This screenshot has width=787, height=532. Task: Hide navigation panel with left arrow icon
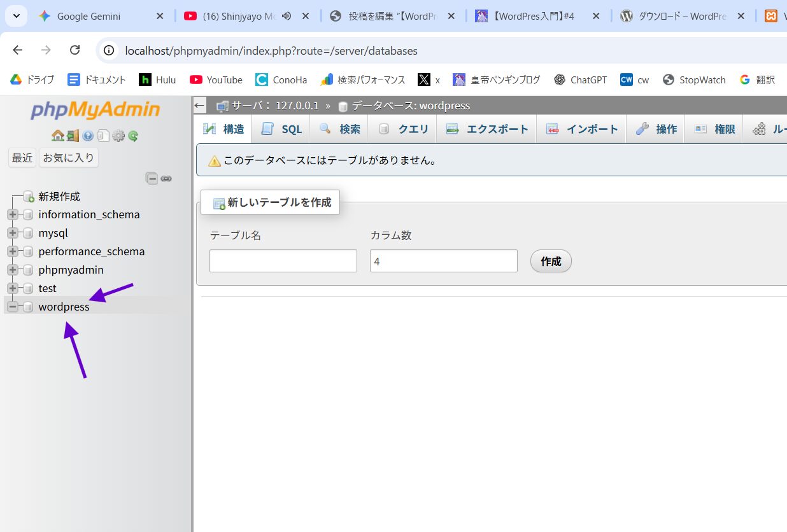(x=200, y=106)
